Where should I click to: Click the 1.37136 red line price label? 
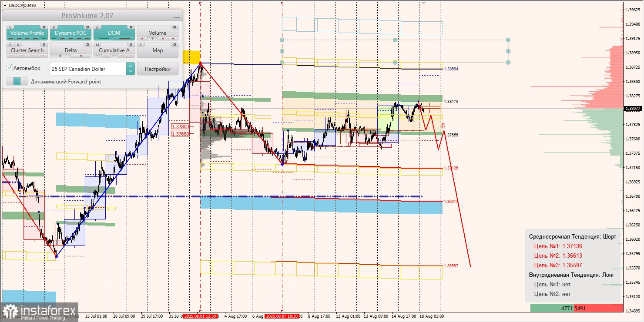(451, 168)
